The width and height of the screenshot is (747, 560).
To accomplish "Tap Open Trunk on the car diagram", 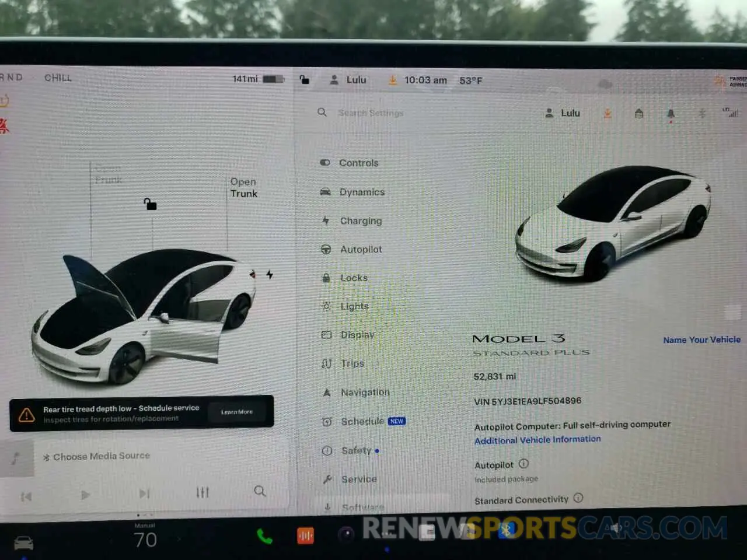I will pos(243,187).
